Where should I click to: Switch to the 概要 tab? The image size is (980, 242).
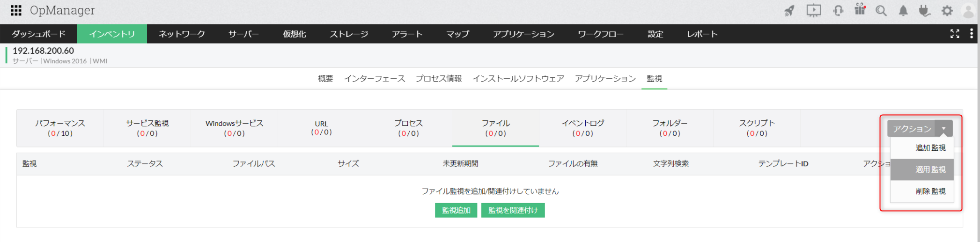pyautogui.click(x=325, y=79)
